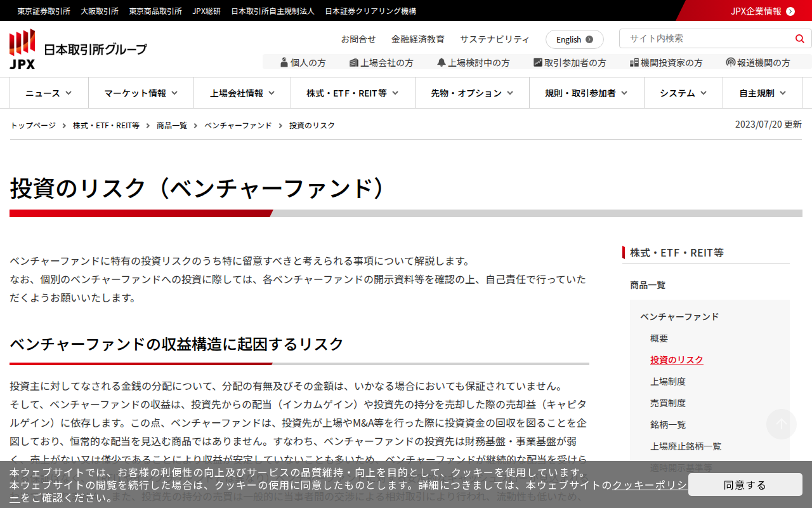Open 商品一覧 in sidebar
This screenshot has width=812, height=508.
tap(648, 285)
